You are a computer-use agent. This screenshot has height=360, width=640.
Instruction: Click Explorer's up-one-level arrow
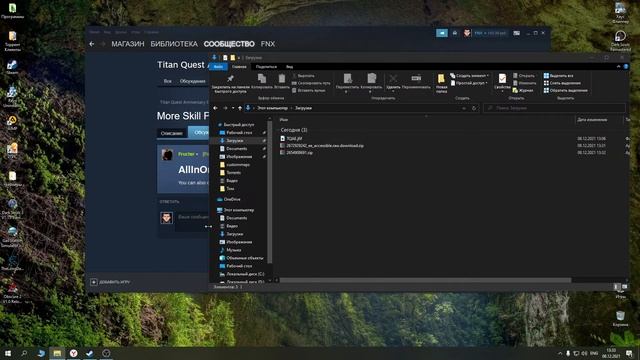click(240, 108)
